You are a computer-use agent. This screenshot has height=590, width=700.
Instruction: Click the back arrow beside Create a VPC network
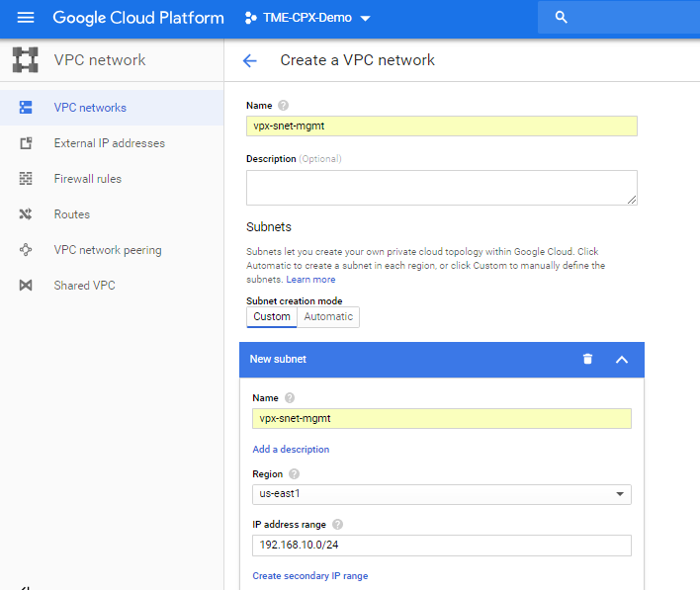click(250, 60)
